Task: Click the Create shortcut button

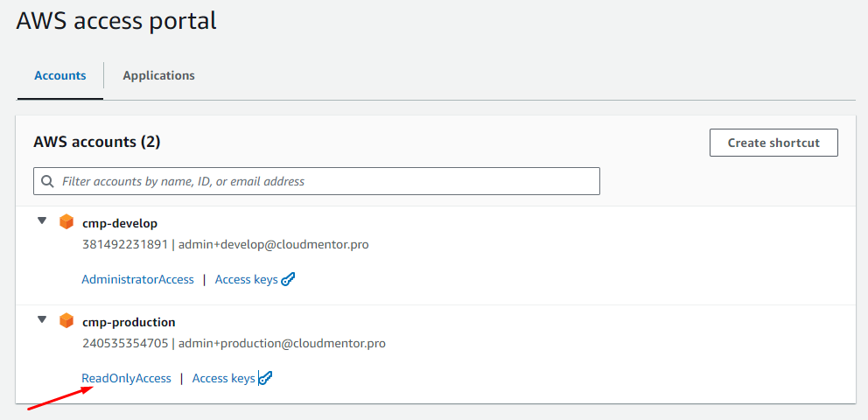Action: [x=773, y=143]
